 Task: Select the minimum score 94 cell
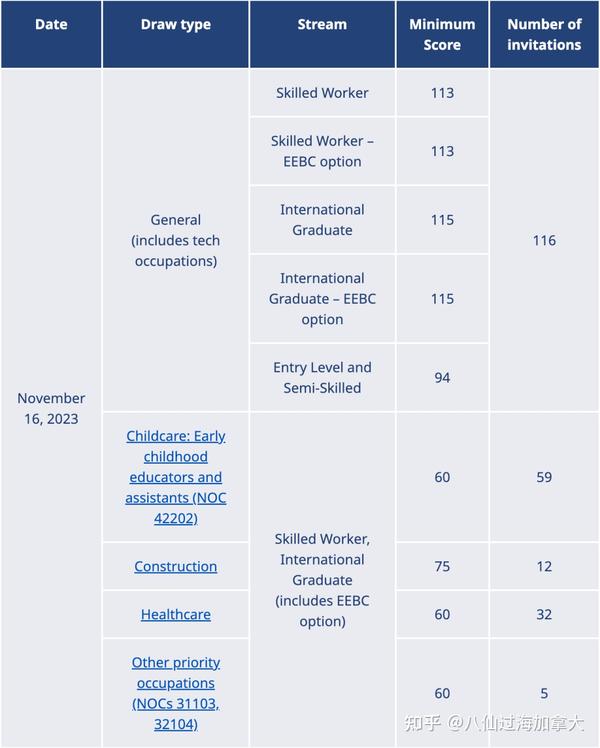[x=442, y=377]
